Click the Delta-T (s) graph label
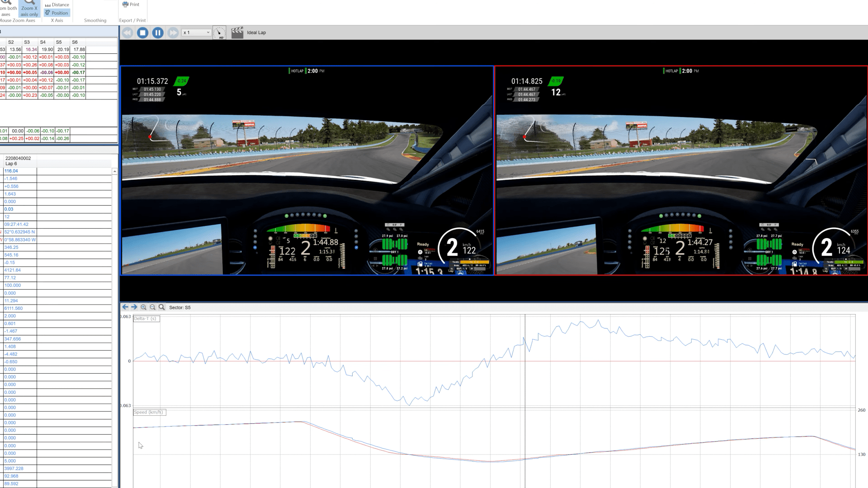Image resolution: width=868 pixels, height=488 pixels. pos(146,319)
